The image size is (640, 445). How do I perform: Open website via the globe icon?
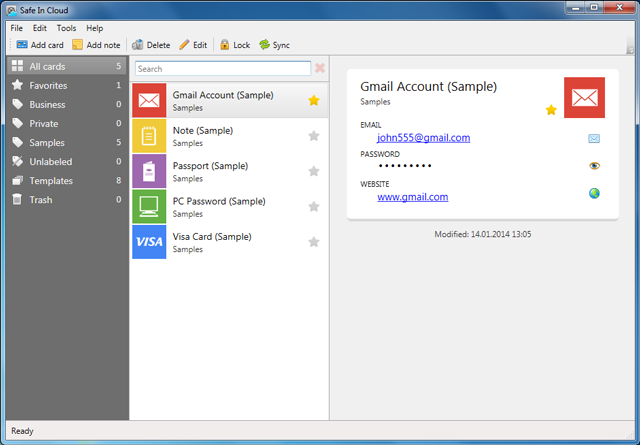594,193
